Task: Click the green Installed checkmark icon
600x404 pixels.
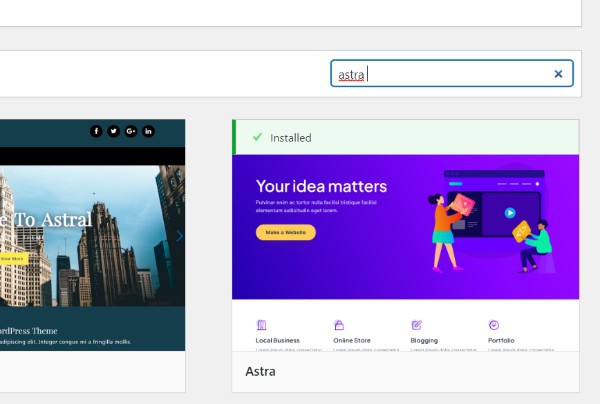Action: (258, 137)
